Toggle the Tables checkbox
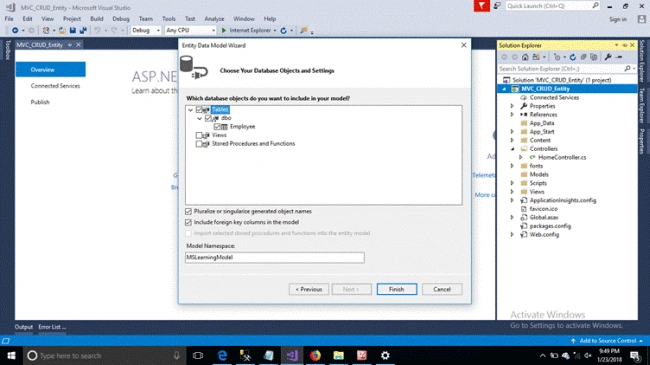Viewport: 650px width, 365px height. (199, 110)
